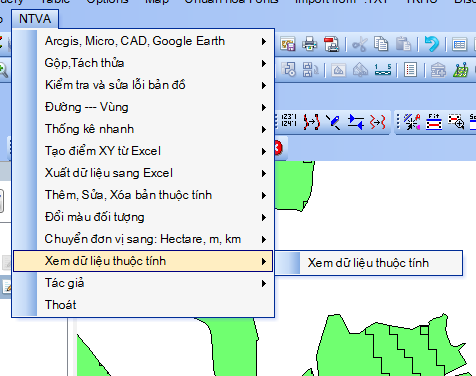The width and height of the screenshot is (476, 376).
Task: Click the greyed framed map window icon
Action: pyautogui.click(x=338, y=70)
